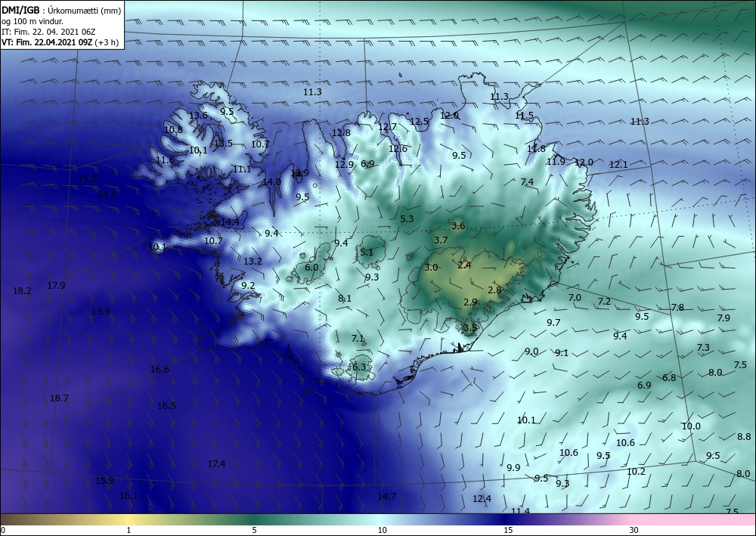756x536 pixels.
Task: Click the colour scale tick label '15'
Action: [508, 530]
